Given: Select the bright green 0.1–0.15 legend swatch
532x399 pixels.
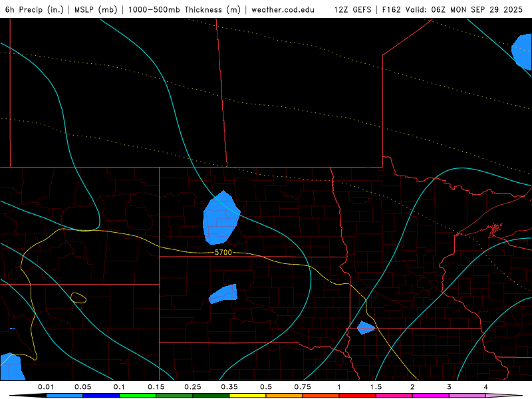Looking at the screenshot, I should pyautogui.click(x=138, y=396).
